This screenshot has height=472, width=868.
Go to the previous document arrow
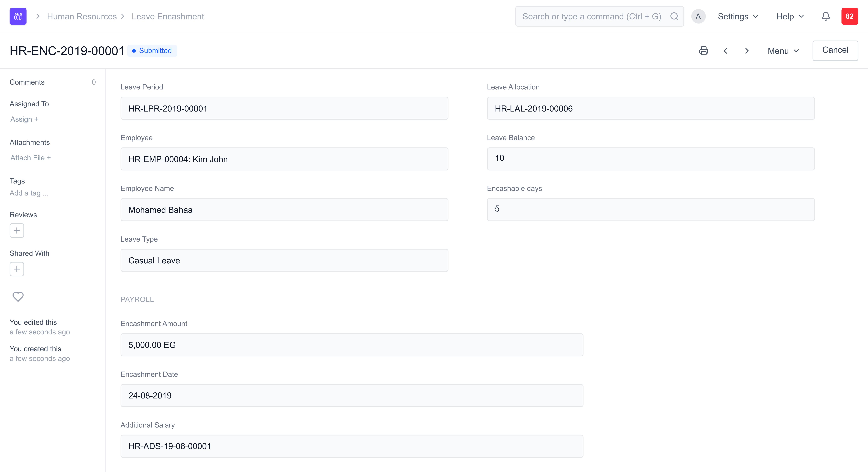(x=725, y=51)
